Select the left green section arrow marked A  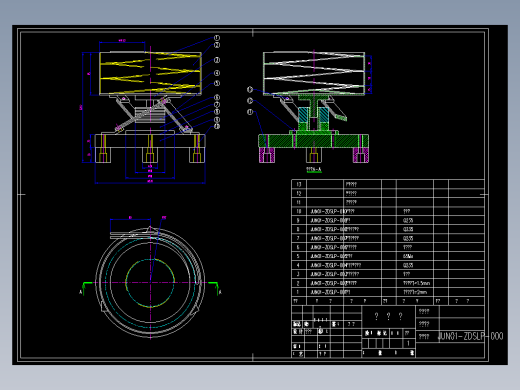coord(85,287)
